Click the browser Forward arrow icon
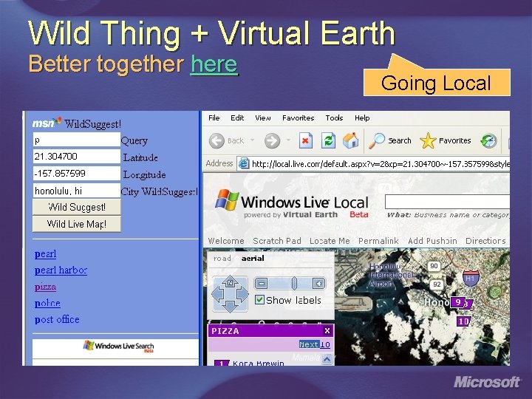 click(272, 140)
